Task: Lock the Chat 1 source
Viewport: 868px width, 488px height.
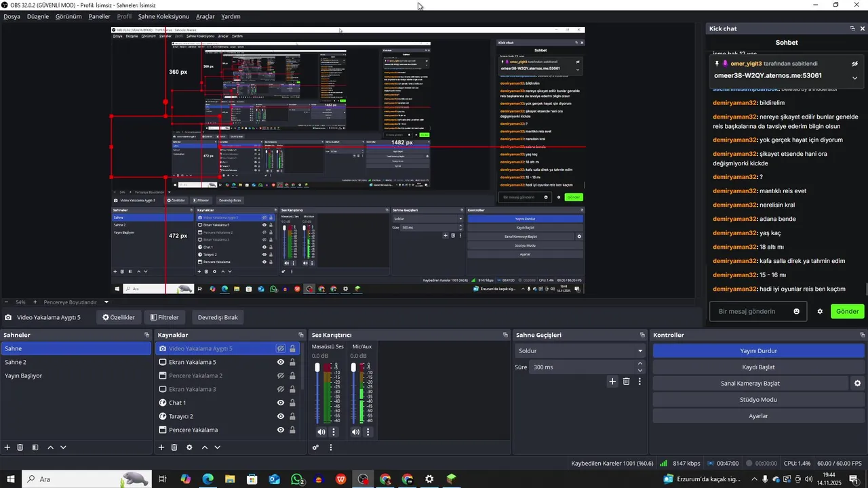Action: [292, 403]
